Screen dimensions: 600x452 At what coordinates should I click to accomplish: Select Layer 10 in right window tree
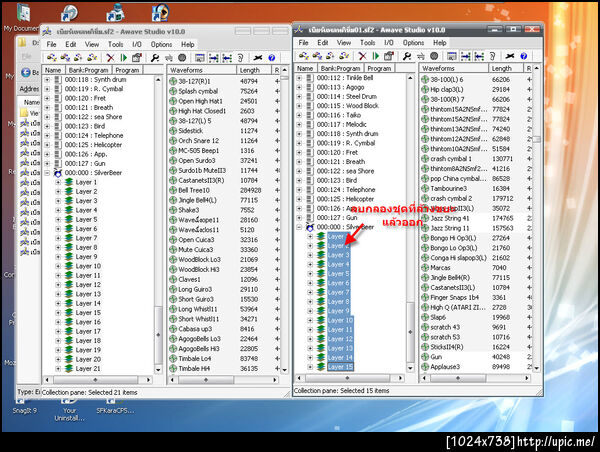[x=340, y=320]
